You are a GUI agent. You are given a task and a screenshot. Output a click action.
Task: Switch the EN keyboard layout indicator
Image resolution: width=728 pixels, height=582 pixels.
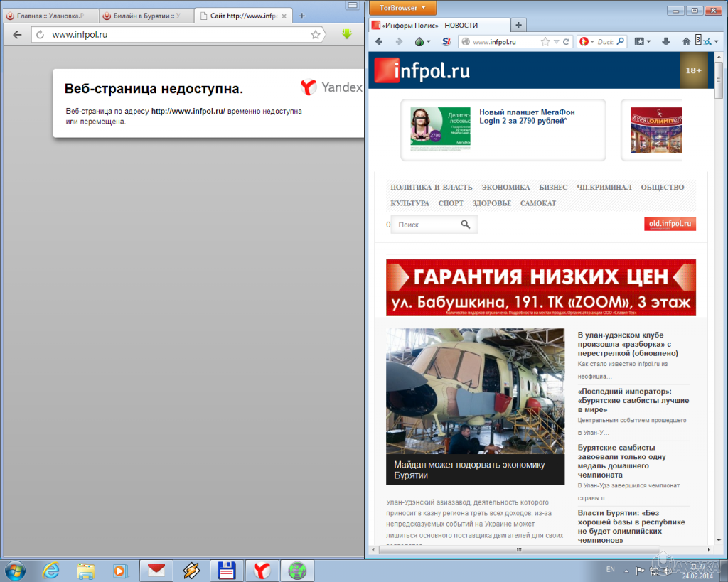click(610, 569)
